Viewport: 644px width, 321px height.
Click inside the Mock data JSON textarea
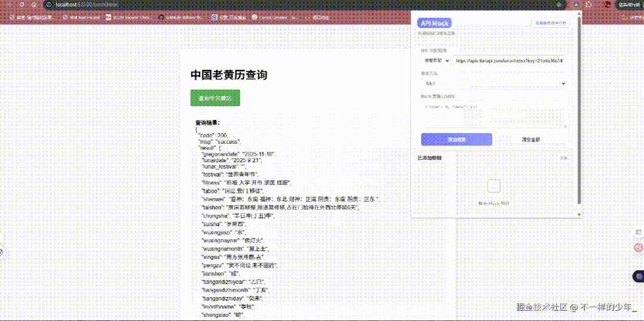click(493, 114)
